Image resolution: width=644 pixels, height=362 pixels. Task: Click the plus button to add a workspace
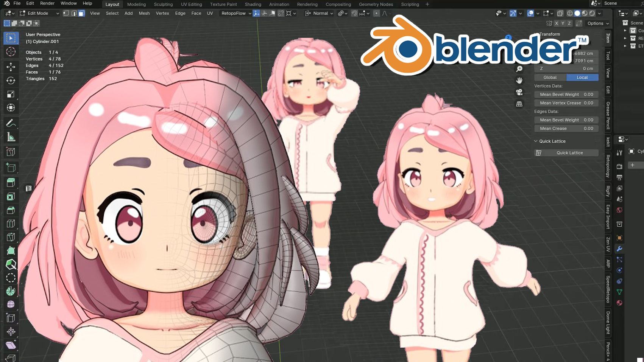(427, 5)
